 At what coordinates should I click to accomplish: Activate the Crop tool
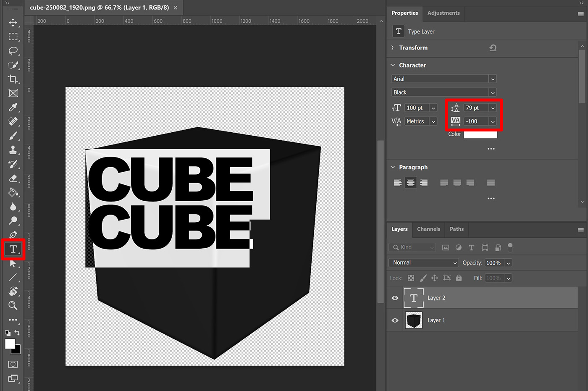tap(13, 79)
